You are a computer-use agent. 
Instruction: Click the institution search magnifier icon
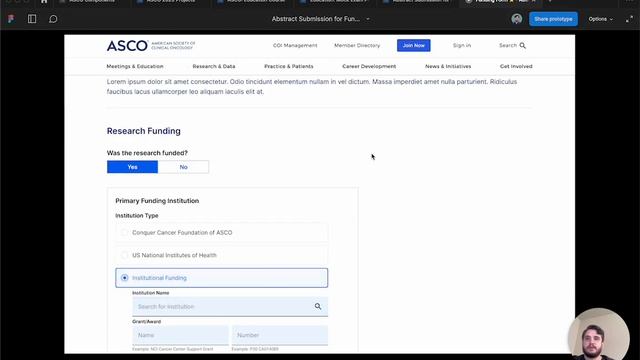318,307
